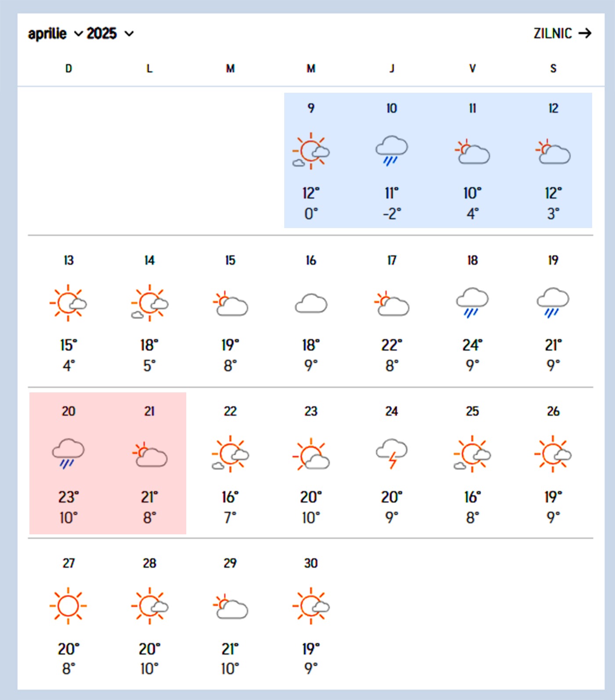
Task: Select the day number 29
Action: 230,563
